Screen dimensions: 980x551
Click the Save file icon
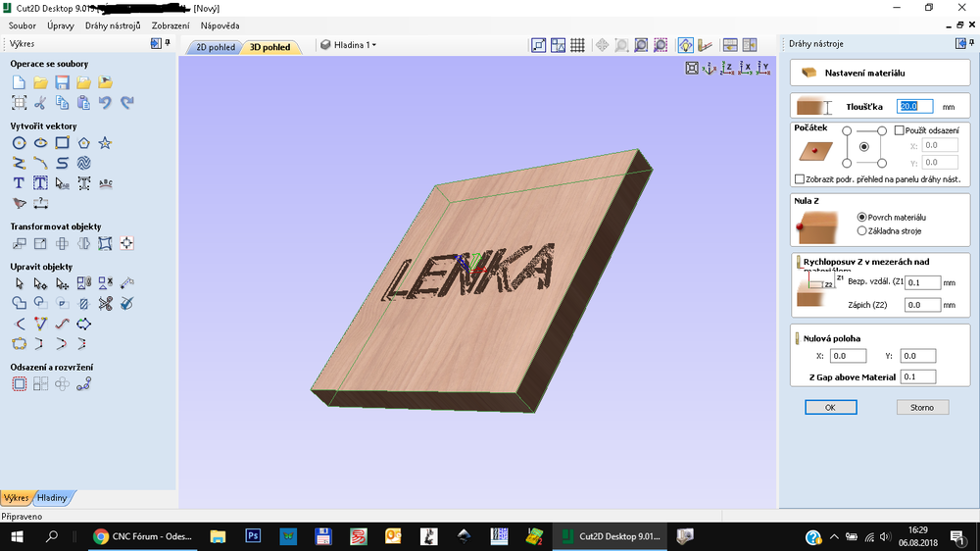pos(62,82)
